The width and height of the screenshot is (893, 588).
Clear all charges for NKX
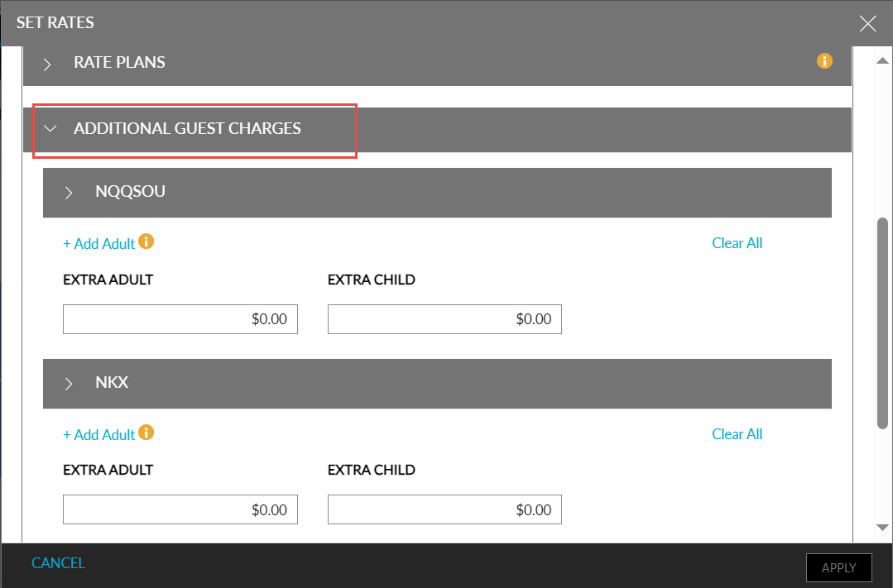[x=737, y=434]
